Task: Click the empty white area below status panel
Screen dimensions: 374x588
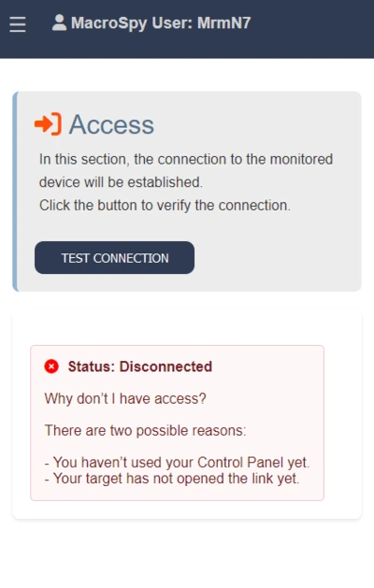Action: 187,554
